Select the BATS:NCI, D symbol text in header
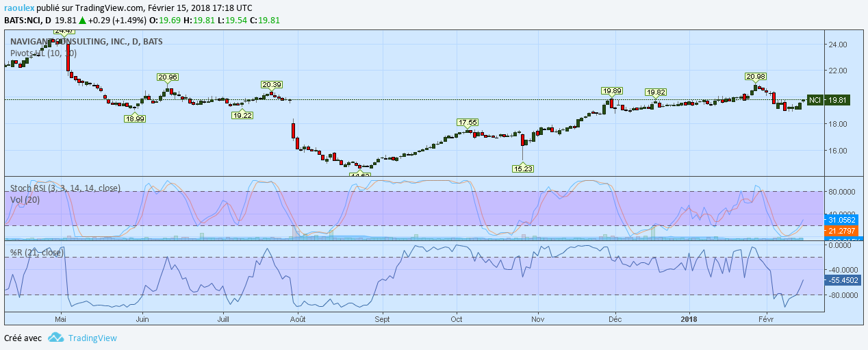The image size is (868, 350). (x=27, y=20)
